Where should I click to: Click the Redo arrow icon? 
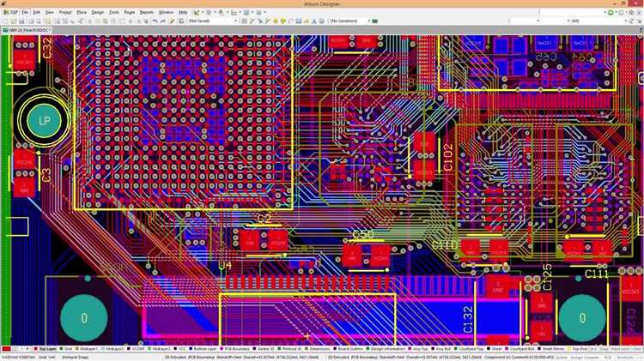coord(163,21)
